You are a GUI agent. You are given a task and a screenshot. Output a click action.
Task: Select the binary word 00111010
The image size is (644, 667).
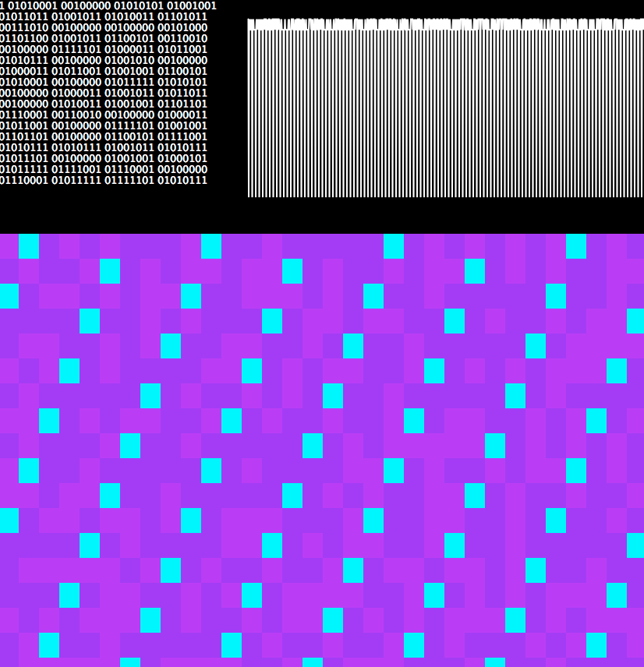(24, 27)
